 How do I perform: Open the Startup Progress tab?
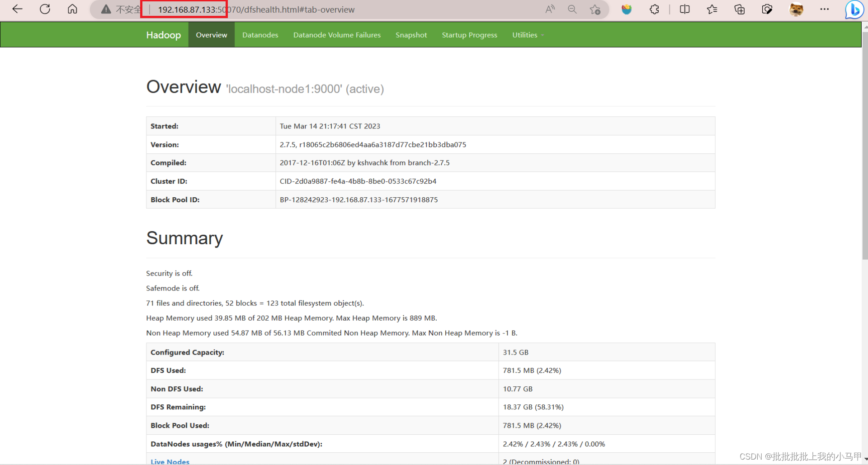[x=469, y=35]
